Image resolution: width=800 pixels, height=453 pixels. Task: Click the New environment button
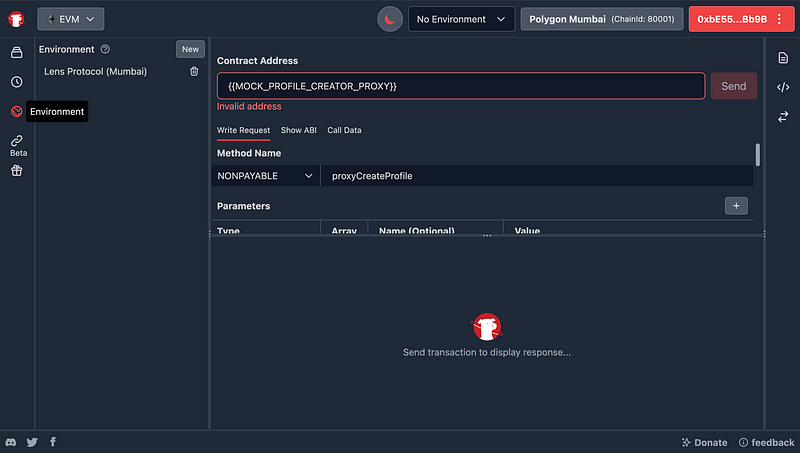(190, 49)
